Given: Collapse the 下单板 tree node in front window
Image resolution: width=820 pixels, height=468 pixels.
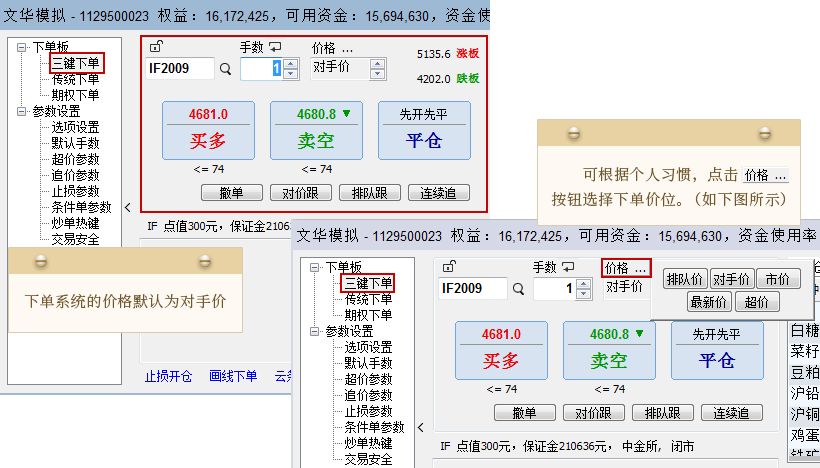Looking at the screenshot, I should [314, 268].
